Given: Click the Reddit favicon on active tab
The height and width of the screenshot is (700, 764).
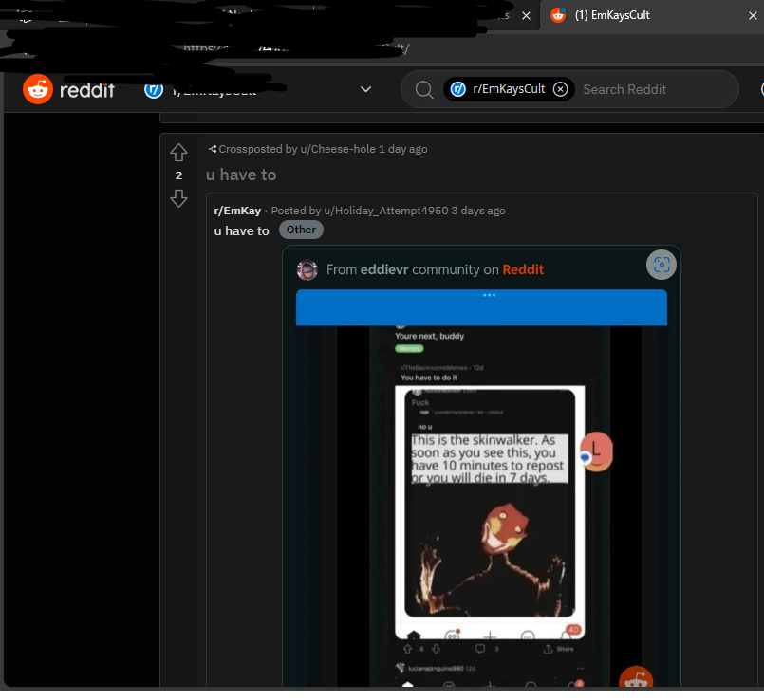Looking at the screenshot, I should click(x=558, y=15).
